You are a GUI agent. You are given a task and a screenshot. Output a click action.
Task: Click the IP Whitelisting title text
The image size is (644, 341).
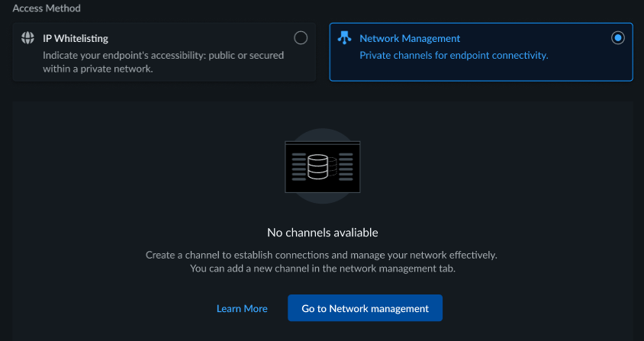click(x=76, y=38)
